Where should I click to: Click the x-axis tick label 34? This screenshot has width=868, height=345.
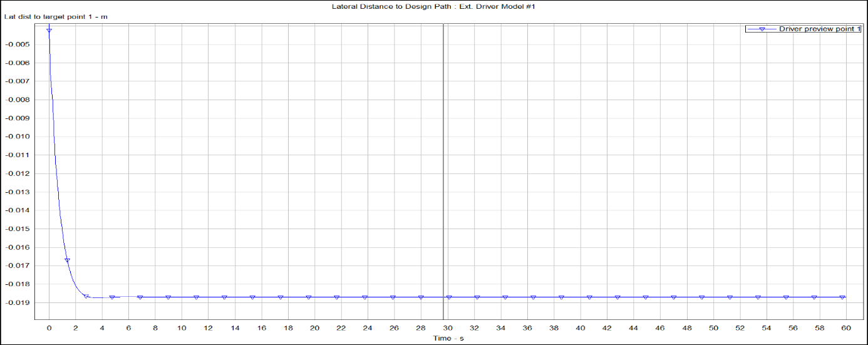500,327
